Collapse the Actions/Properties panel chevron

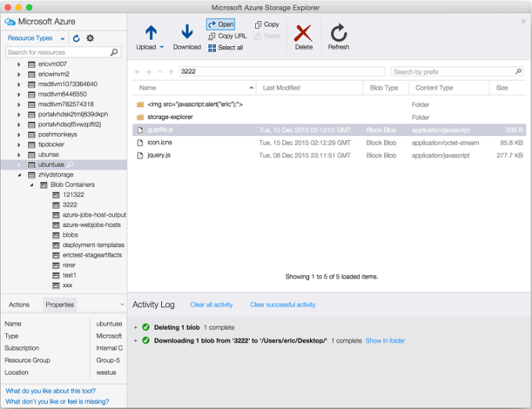pyautogui.click(x=122, y=304)
